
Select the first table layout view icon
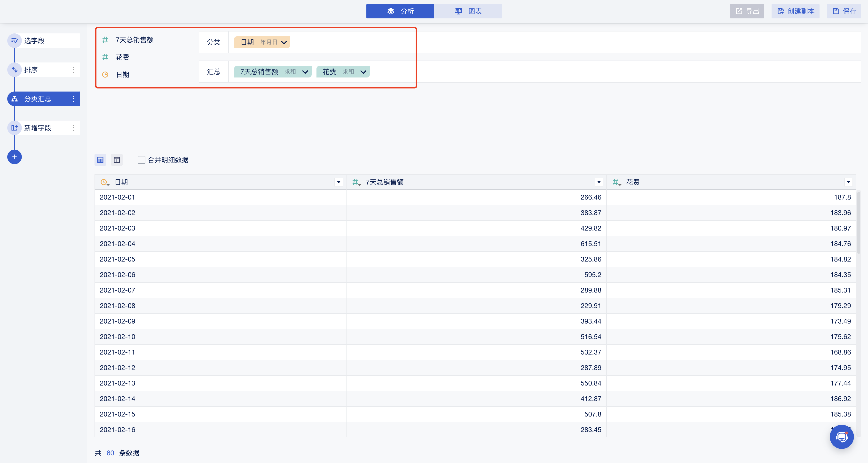click(100, 160)
